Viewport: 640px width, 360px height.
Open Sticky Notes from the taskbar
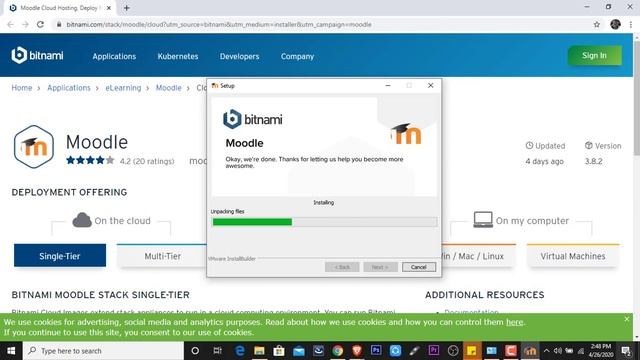[x=471, y=351]
